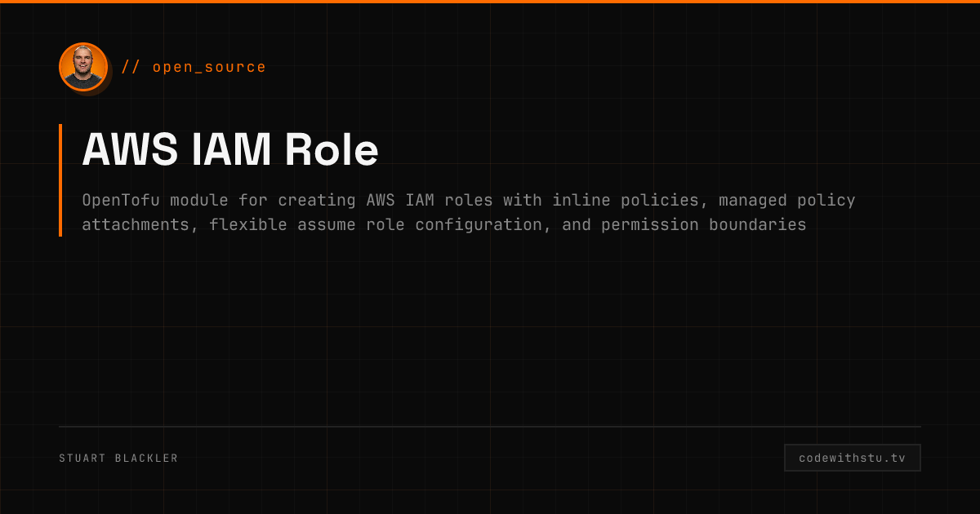Open the codewithstu.tv badge
This screenshot has width=980, height=514.
(x=853, y=458)
